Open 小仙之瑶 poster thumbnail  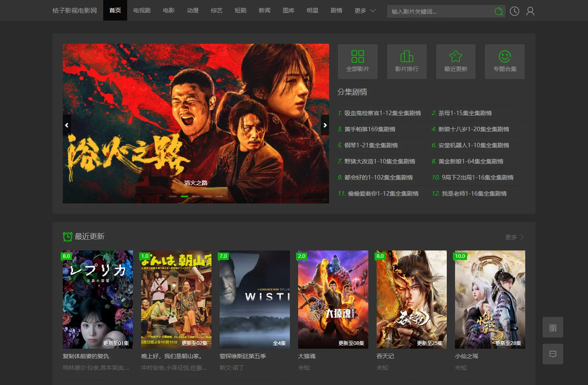click(x=490, y=300)
